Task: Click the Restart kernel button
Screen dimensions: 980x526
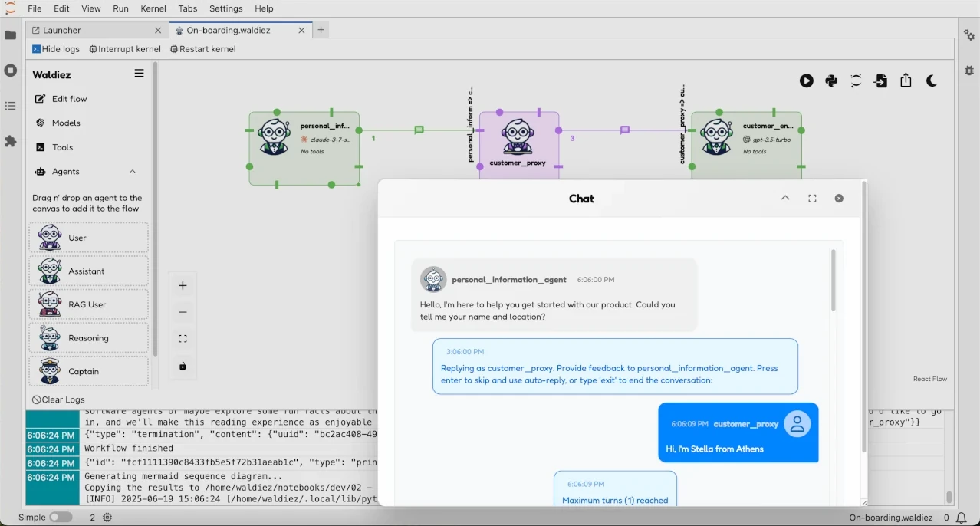Action: [203, 49]
